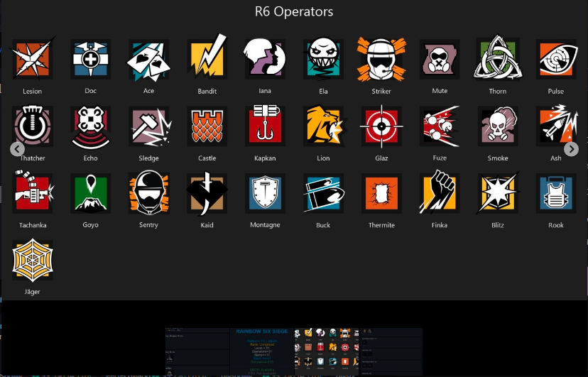Click the Doc operator medic icon

pos(91,59)
